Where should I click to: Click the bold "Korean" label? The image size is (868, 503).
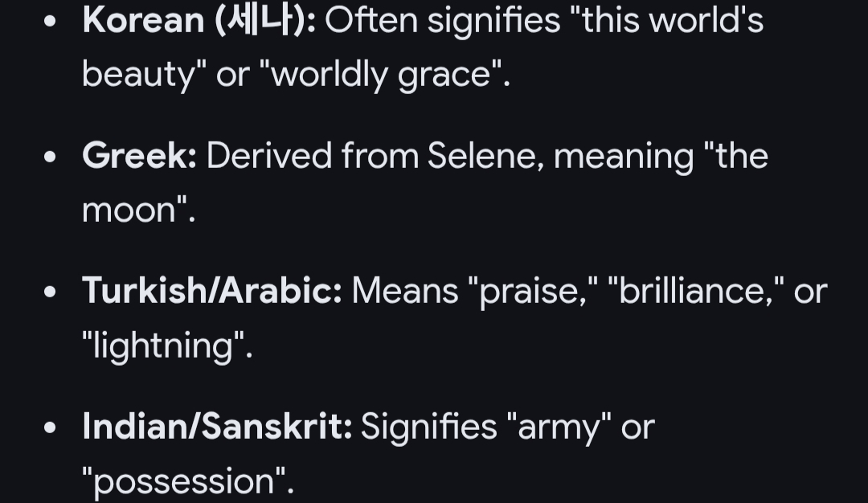coord(143,21)
